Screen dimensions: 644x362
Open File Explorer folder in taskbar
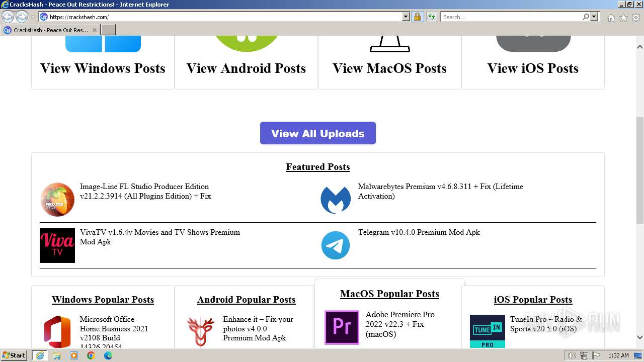tap(57, 355)
